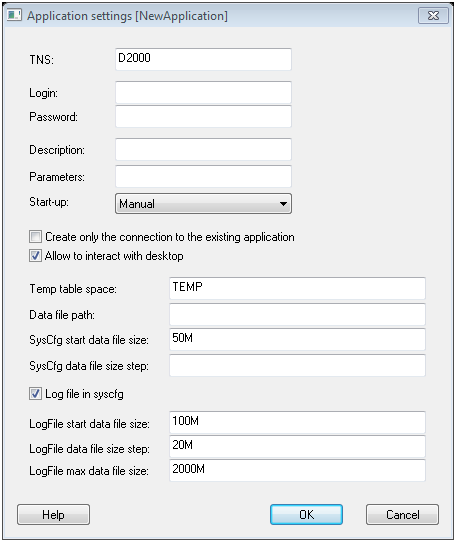Click the Description label
The width and height of the screenshot is (456, 542).
point(57,150)
